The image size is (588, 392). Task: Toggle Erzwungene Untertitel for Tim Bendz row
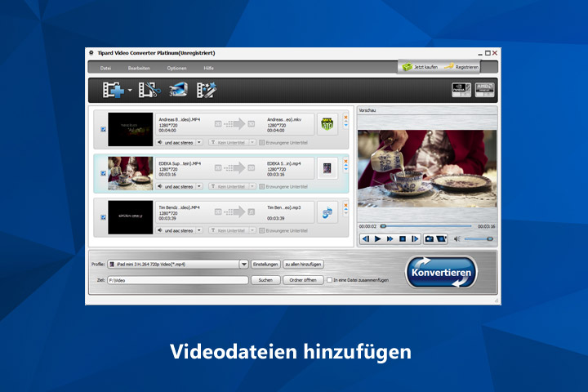coord(262,230)
